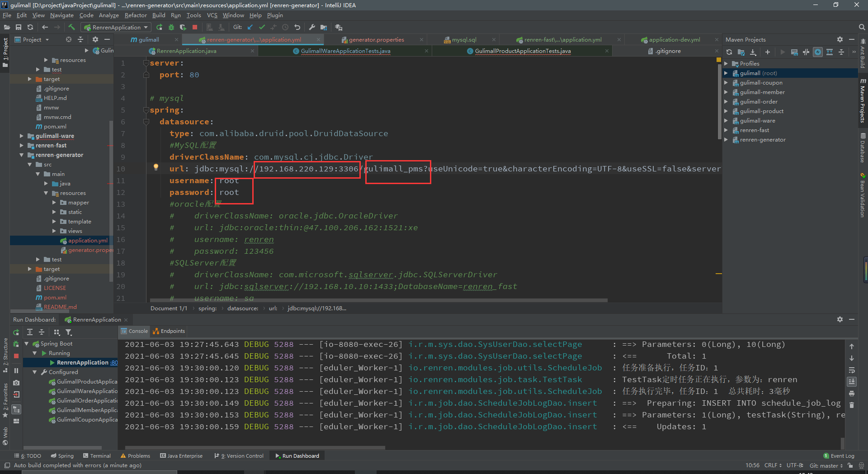Click the Git Revert undo arrow icon
Viewport: 868px width, 474px height.
[297, 27]
